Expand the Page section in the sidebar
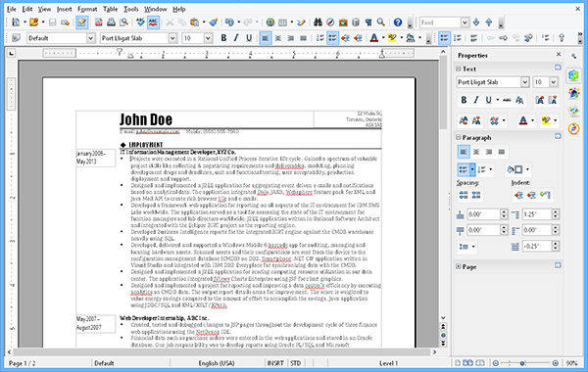Viewport: 588px width, 372px height. [x=459, y=266]
